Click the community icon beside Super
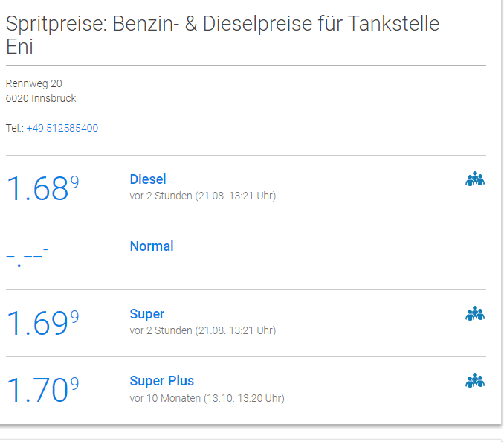 475,313
